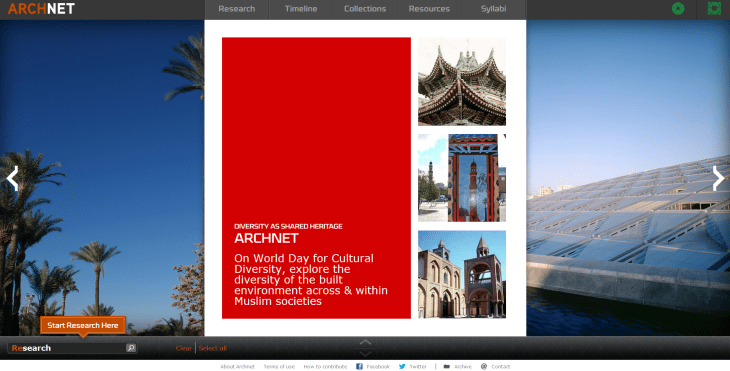Click the green circular emblem icon

pyautogui.click(x=678, y=8)
